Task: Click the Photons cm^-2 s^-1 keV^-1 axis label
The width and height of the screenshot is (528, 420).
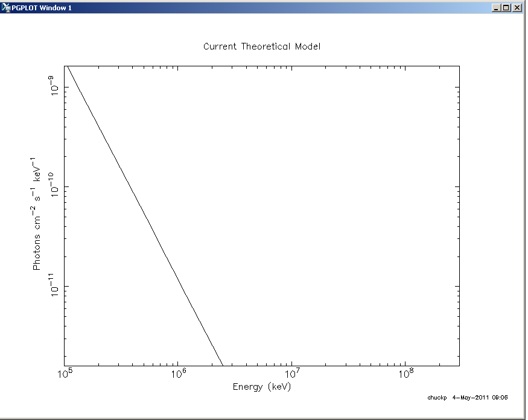Action: click(36, 214)
